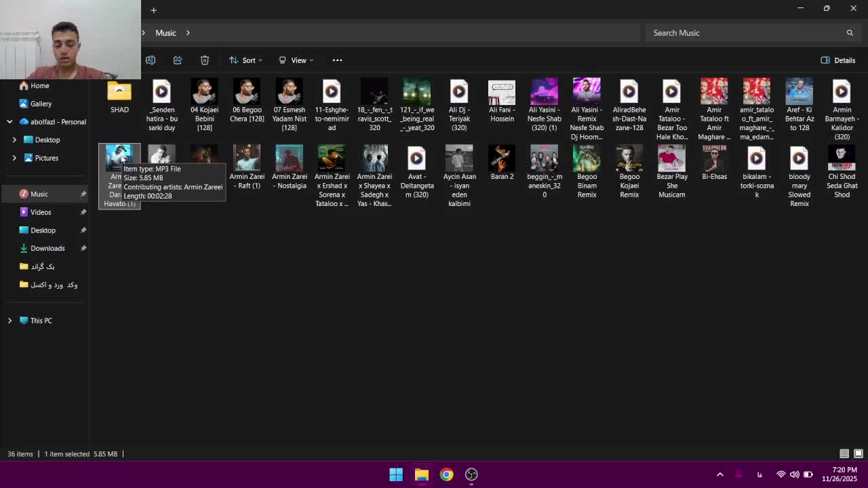Screen dimensions: 868x488
Task: Switch to details list view in status bar
Action: [844, 453]
